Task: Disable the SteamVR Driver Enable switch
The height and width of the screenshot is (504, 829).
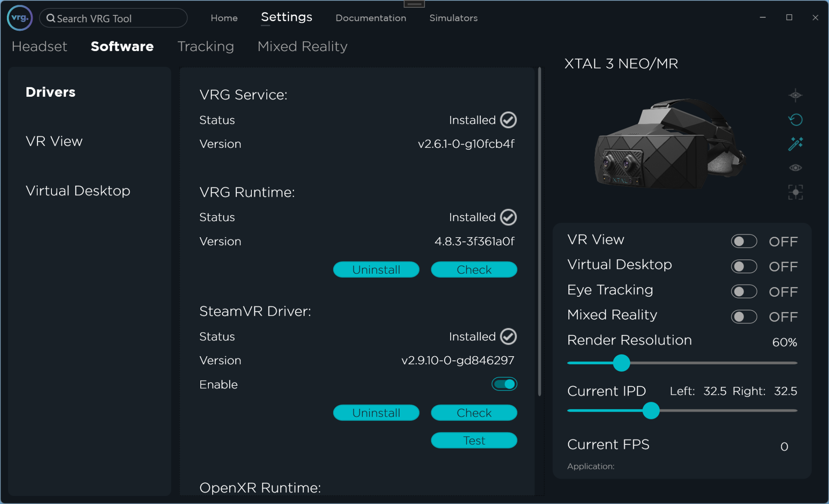Action: pyautogui.click(x=504, y=384)
